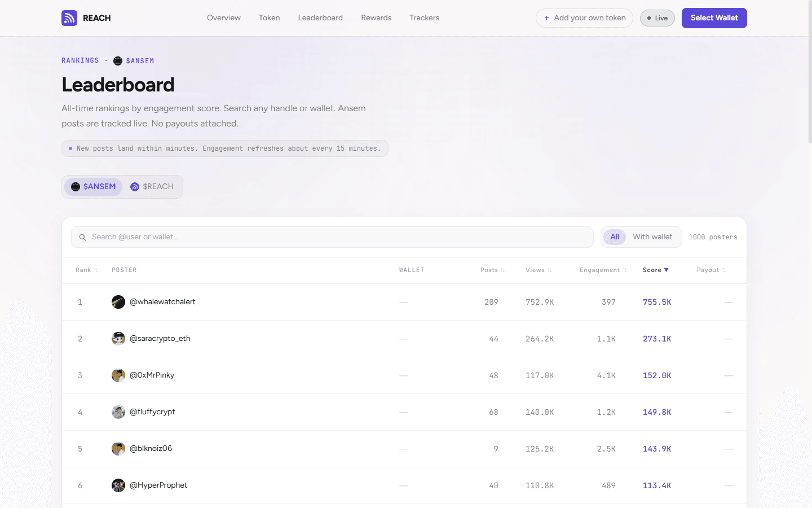Sort by the Payout column
Screen dimensions: 812x508
711,270
